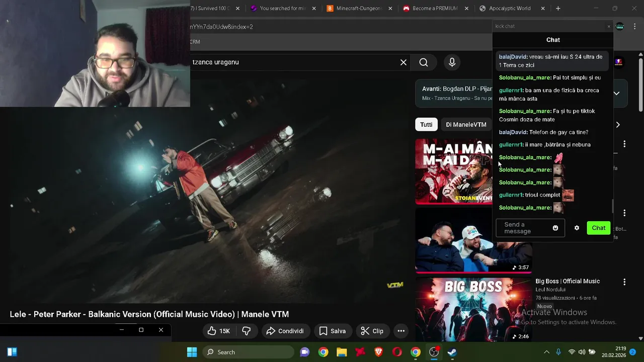Create a clip with Clip button
This screenshot has width=644, height=362.
tap(372, 331)
